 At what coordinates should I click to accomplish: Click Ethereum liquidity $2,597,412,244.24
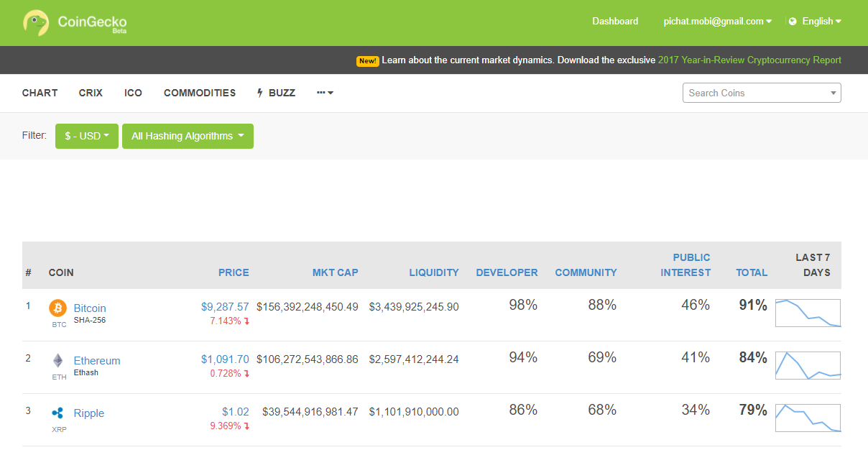click(x=414, y=359)
